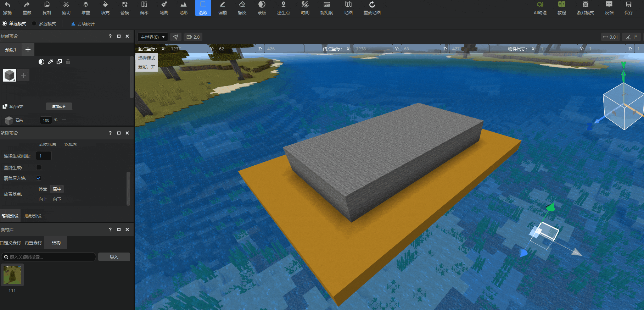Open the 堆叠 stack tool
This screenshot has width=644, height=310.
(86, 8)
